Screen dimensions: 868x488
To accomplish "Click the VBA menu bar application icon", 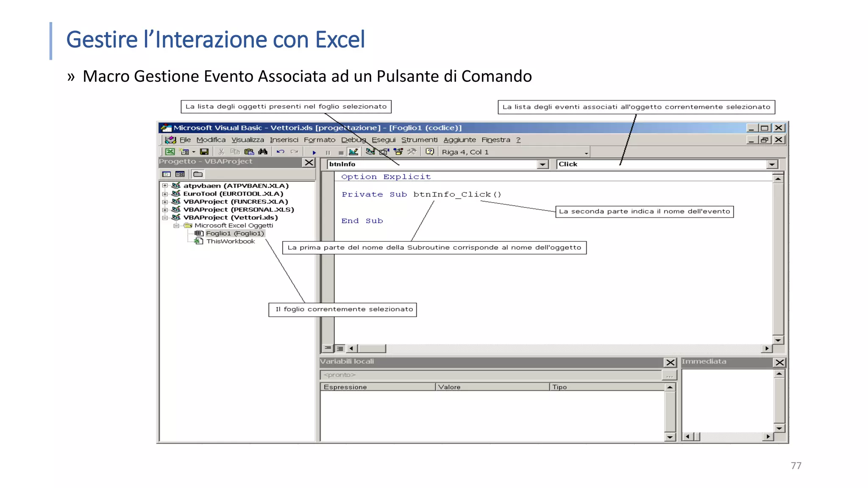I will coord(170,140).
